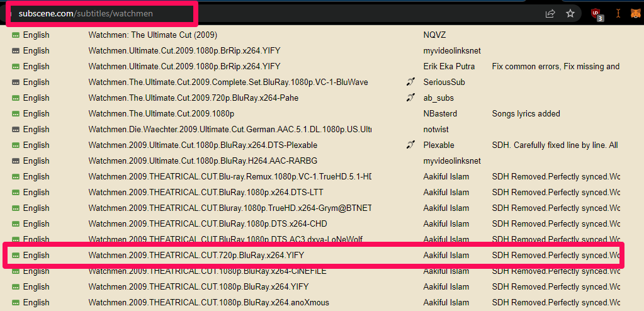Click green rating icon on anoXmous row
Screen dimensions: 644x311
pos(16,303)
